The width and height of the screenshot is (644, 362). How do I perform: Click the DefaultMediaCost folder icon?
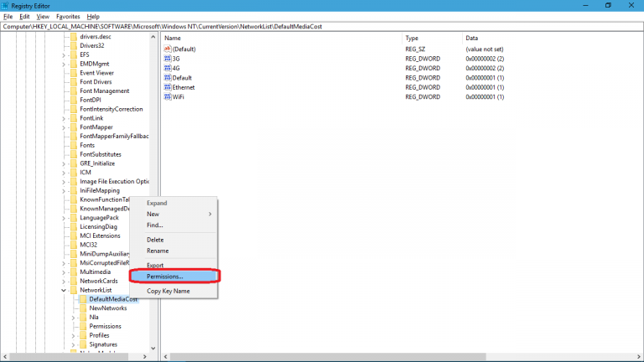(x=83, y=299)
